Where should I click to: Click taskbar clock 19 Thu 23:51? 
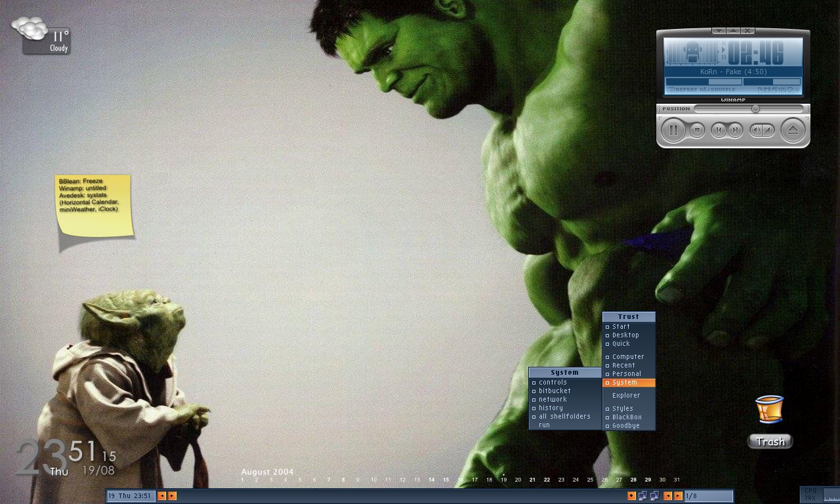coord(130,496)
